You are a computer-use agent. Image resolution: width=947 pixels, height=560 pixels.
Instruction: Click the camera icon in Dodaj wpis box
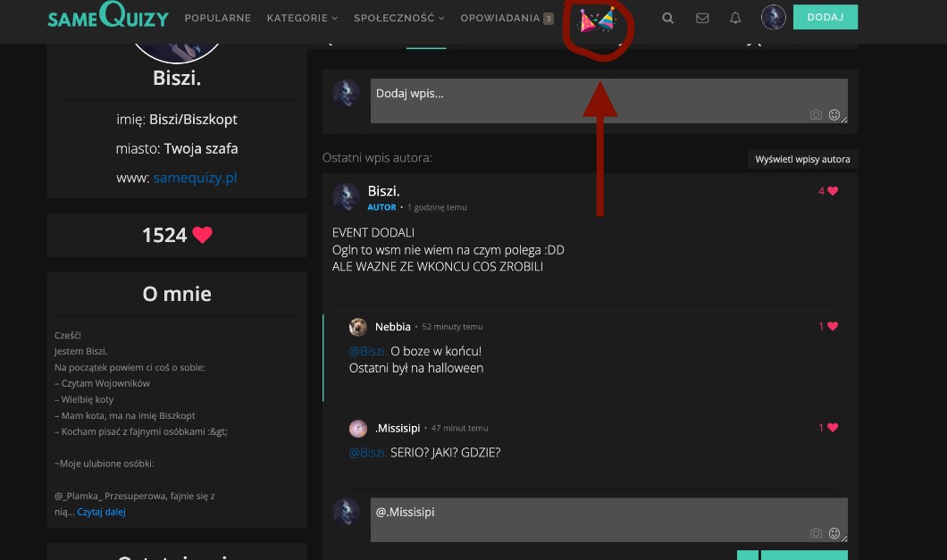pyautogui.click(x=816, y=114)
